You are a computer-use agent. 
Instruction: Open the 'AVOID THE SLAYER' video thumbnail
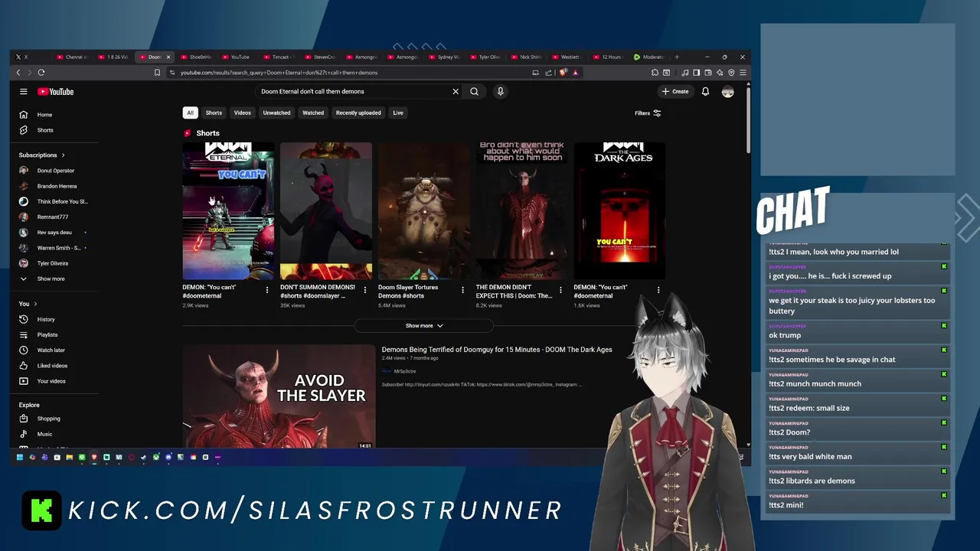click(x=279, y=396)
